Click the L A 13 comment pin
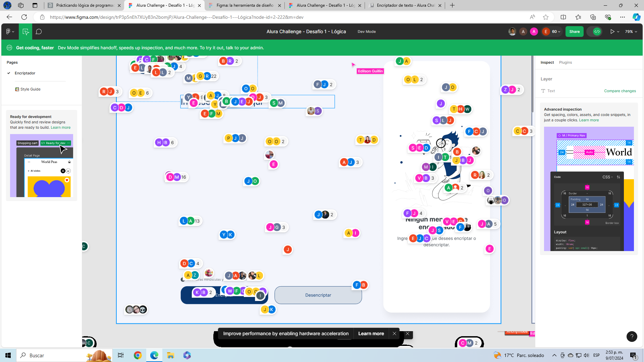Screen dimensions: 644x362 190,221
